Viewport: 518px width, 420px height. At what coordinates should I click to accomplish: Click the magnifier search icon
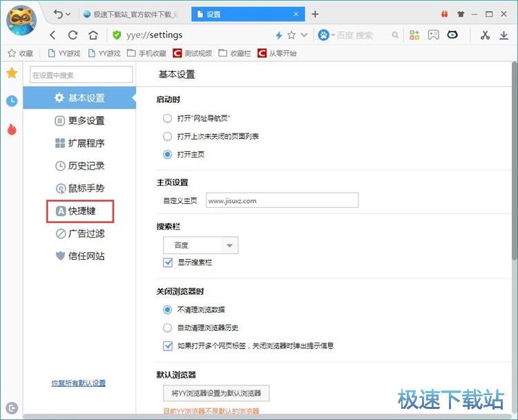tap(395, 35)
